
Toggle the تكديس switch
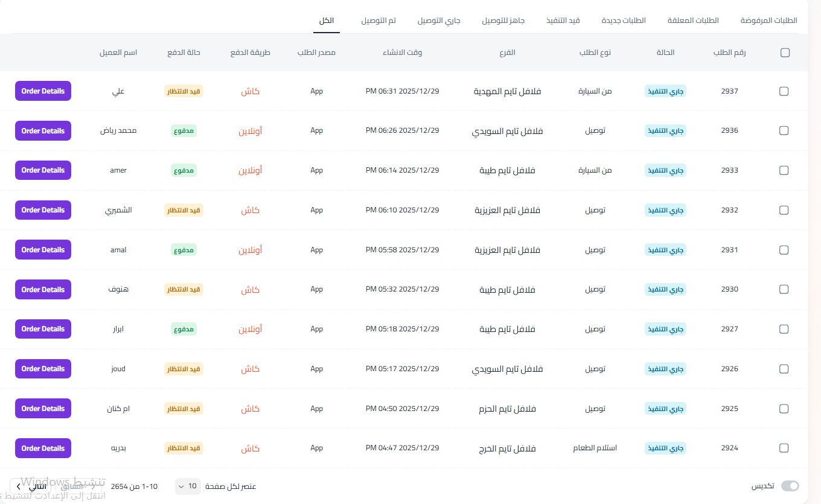click(x=790, y=486)
